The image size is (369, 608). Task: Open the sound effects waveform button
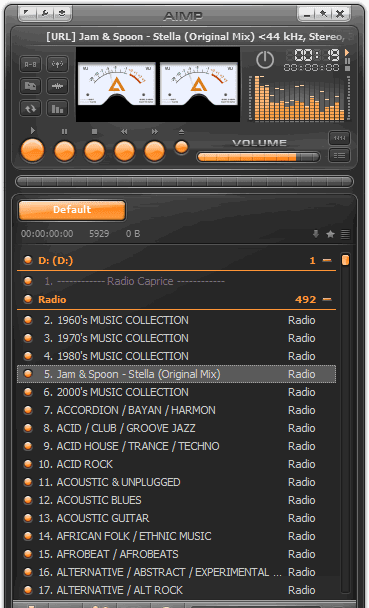tap(57, 86)
